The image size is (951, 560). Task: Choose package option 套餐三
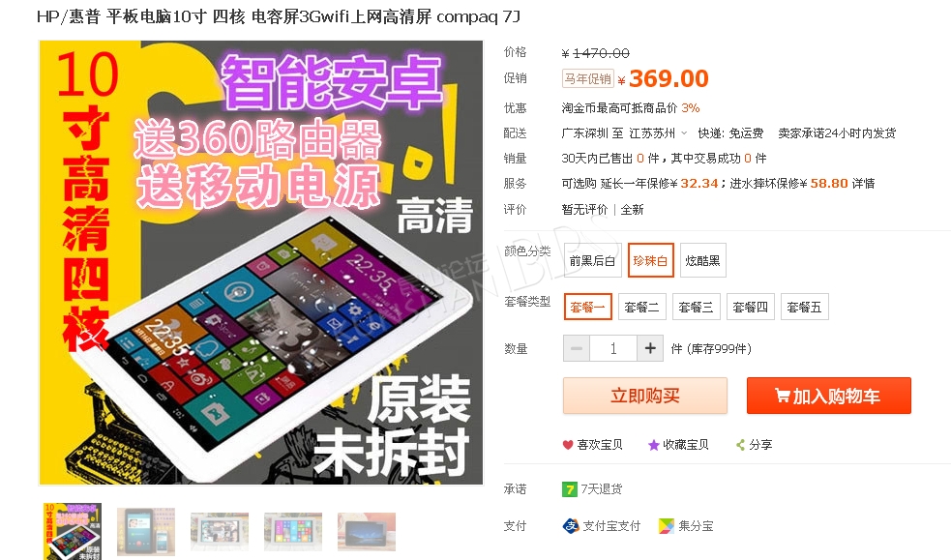pos(696,308)
